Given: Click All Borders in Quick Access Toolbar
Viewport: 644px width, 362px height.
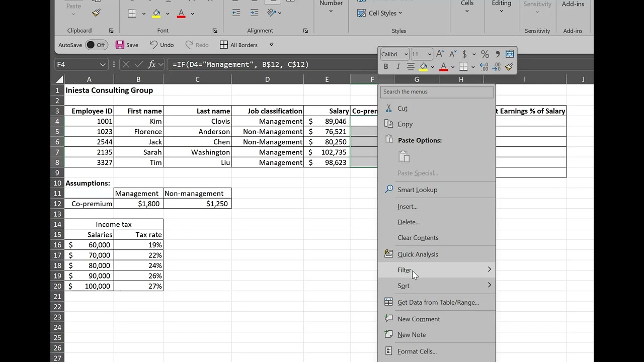Looking at the screenshot, I should pyautogui.click(x=238, y=45).
